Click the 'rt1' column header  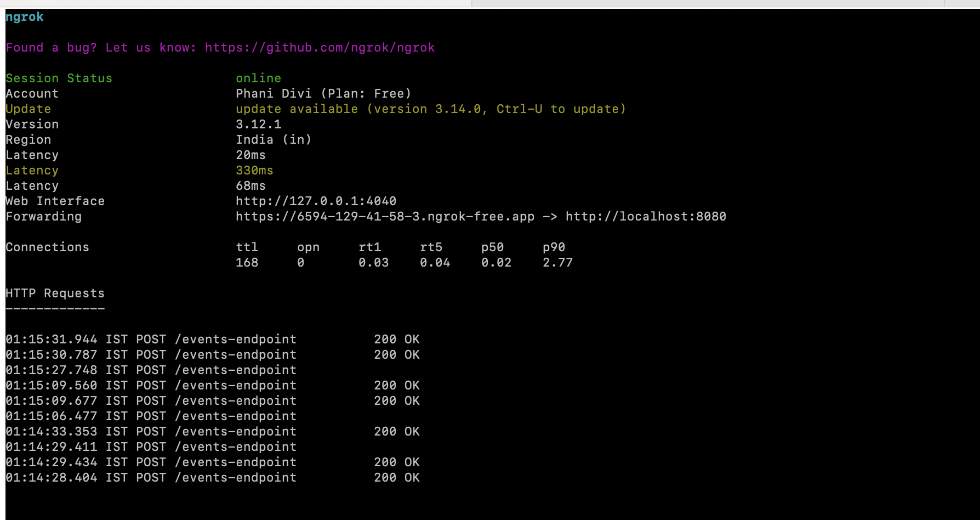click(x=369, y=247)
